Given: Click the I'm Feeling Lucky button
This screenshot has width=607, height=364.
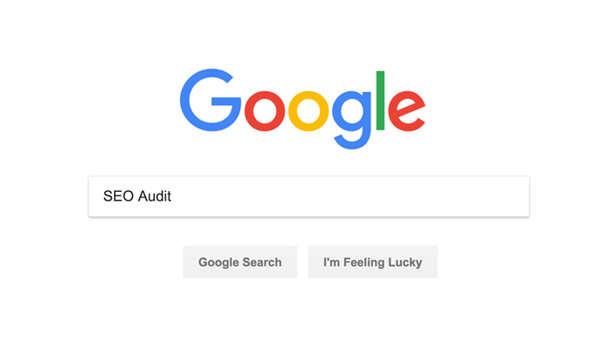Looking at the screenshot, I should tap(373, 261).
